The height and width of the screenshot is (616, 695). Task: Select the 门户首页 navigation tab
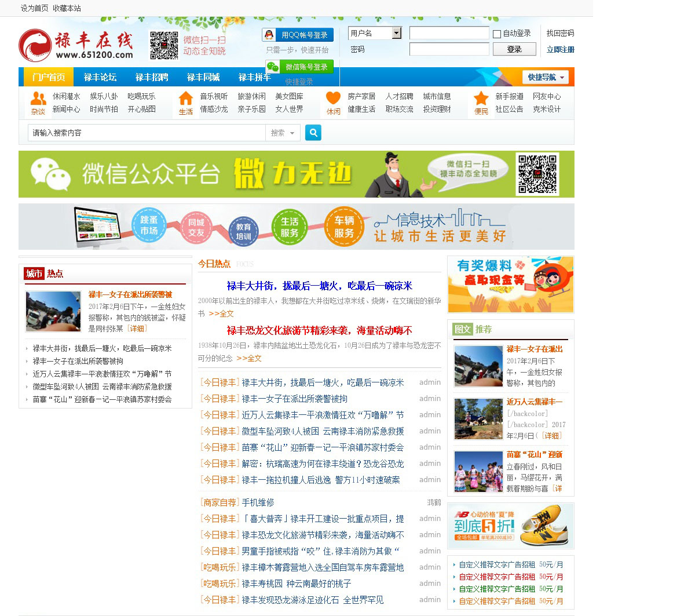[x=49, y=77]
